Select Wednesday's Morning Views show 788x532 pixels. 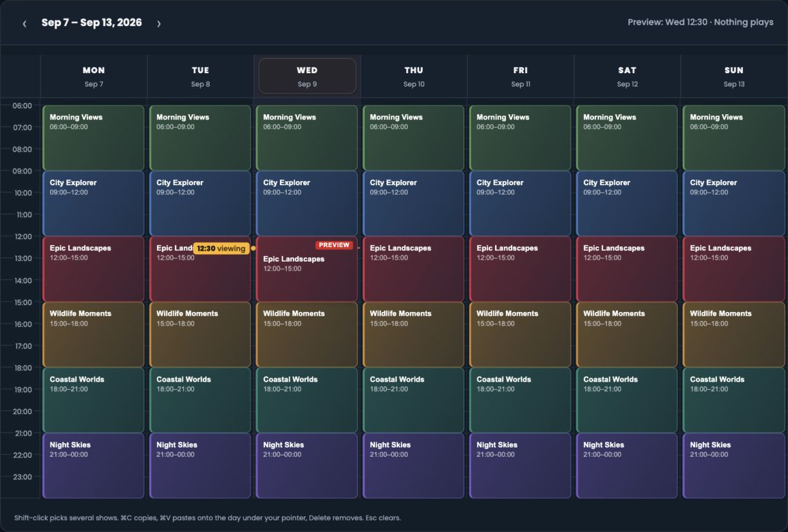307,138
